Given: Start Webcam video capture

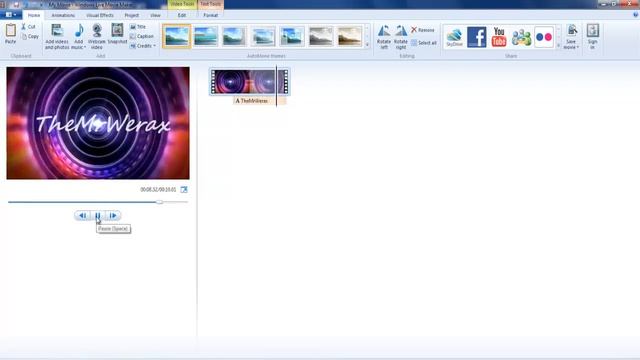Looking at the screenshot, I should (x=97, y=37).
